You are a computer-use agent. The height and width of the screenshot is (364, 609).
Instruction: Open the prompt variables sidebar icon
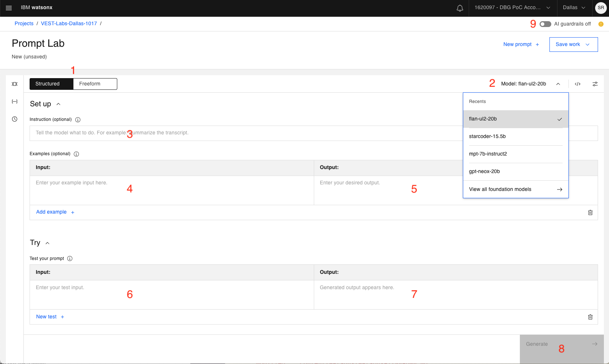[x=15, y=101]
